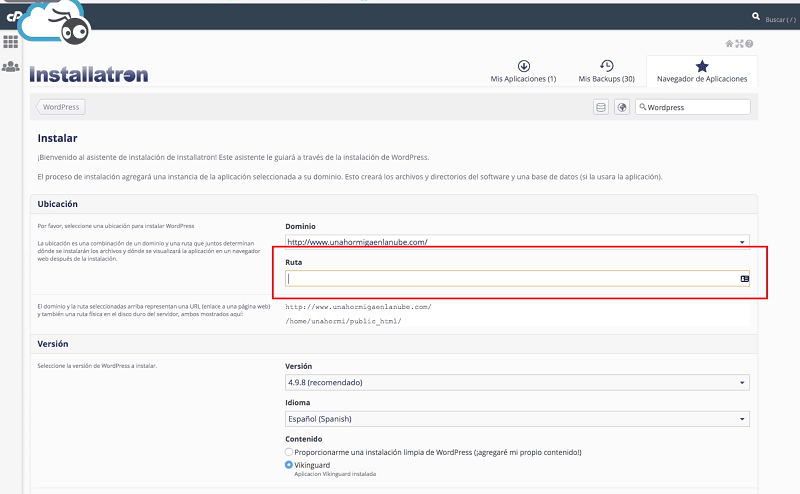
Task: Click the Installatron logo
Action: pos(89,75)
